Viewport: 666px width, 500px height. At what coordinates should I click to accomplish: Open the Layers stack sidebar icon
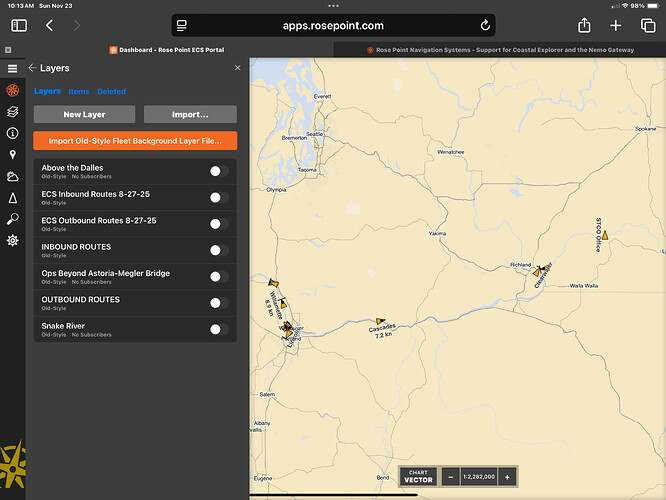pyautogui.click(x=12, y=112)
